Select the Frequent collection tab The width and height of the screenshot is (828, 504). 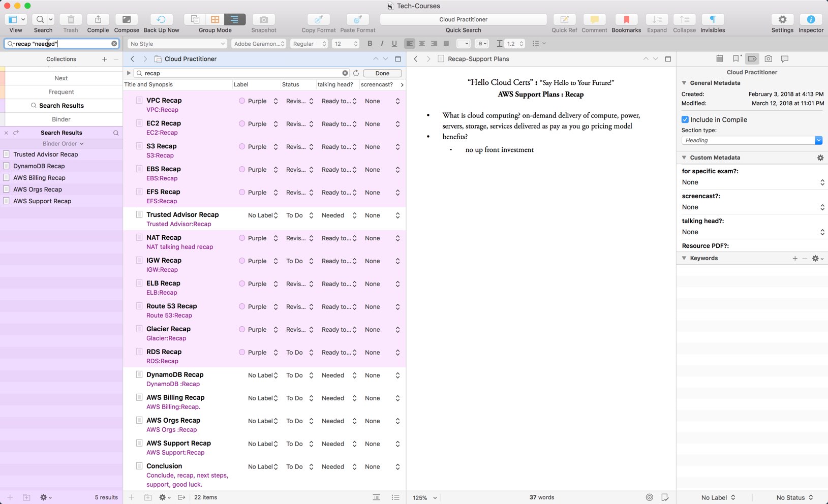point(61,92)
